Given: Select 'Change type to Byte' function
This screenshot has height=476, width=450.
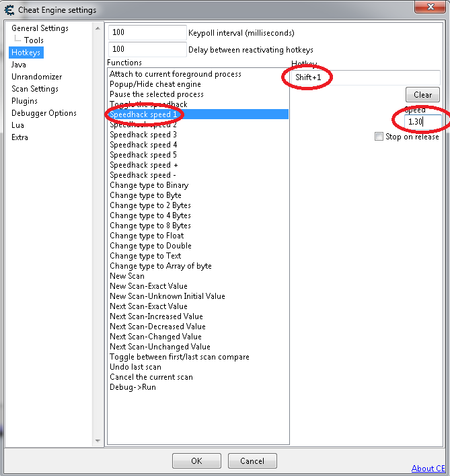Looking at the screenshot, I should pyautogui.click(x=198, y=195).
